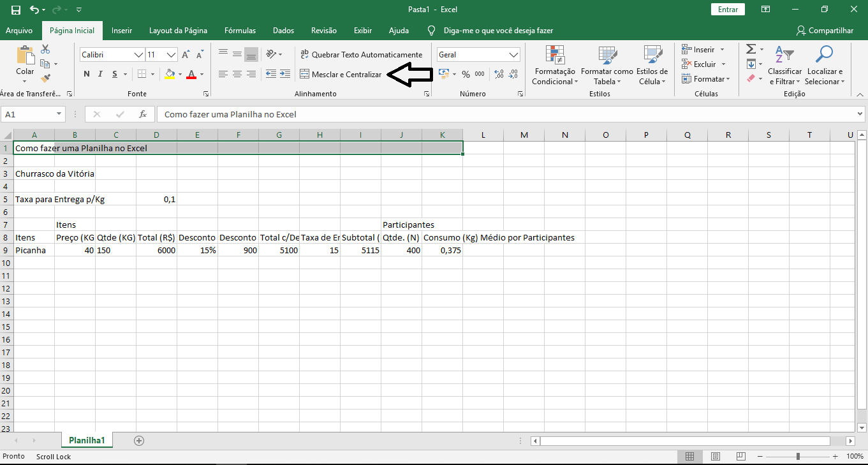Expand the Name Box dropdown arrow
868x465 pixels.
[59, 114]
